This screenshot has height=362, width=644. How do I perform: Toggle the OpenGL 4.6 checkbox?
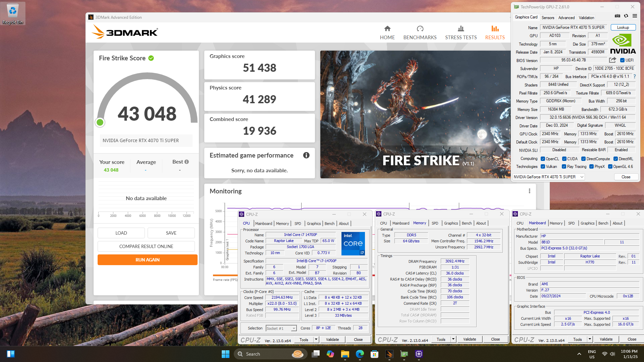pos(610,167)
